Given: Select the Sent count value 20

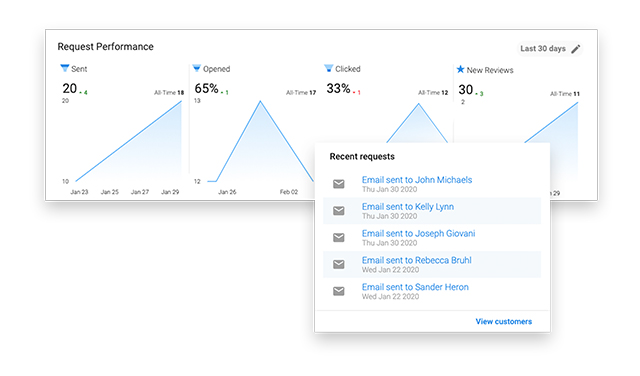Looking at the screenshot, I should (69, 88).
